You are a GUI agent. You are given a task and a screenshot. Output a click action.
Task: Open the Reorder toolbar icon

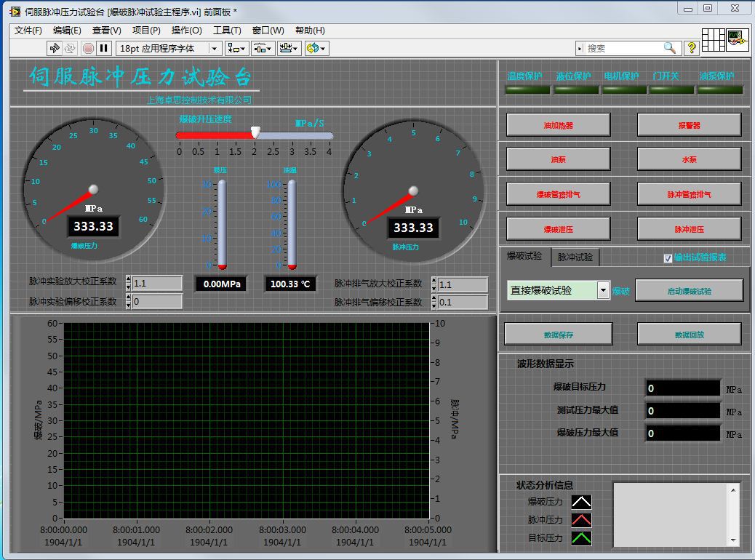coord(316,48)
